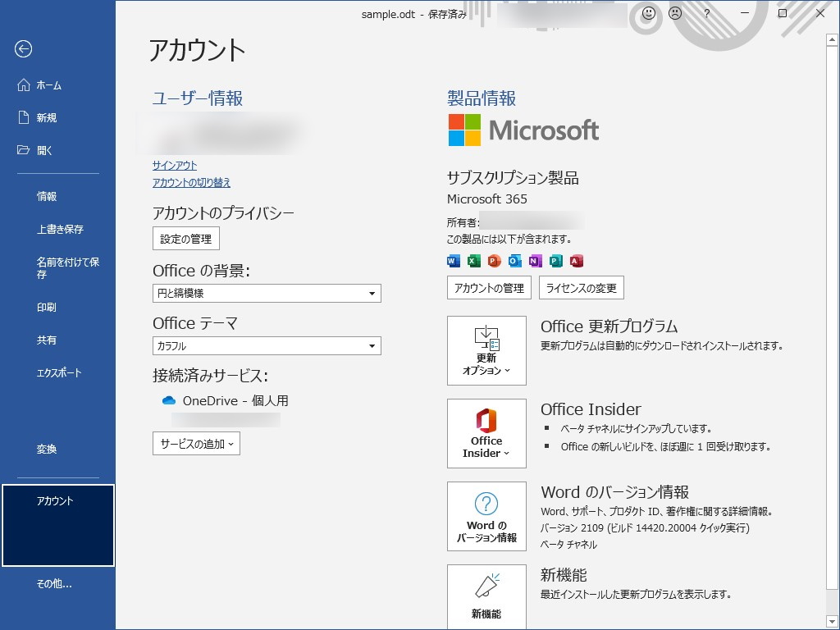Open the サービスの追加 dropdown

click(x=196, y=443)
